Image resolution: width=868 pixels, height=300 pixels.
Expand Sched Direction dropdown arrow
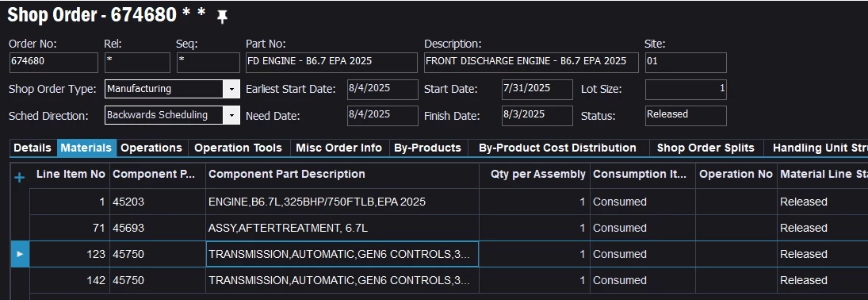click(x=231, y=115)
